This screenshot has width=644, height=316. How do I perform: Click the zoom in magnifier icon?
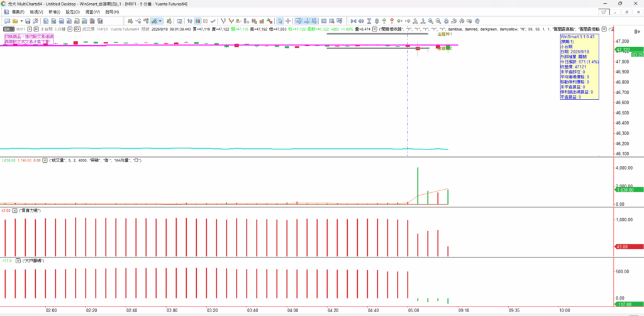coord(430,21)
